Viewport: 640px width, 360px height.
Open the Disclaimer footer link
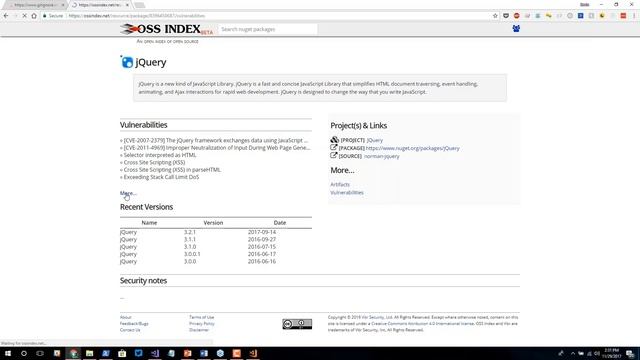199,330
